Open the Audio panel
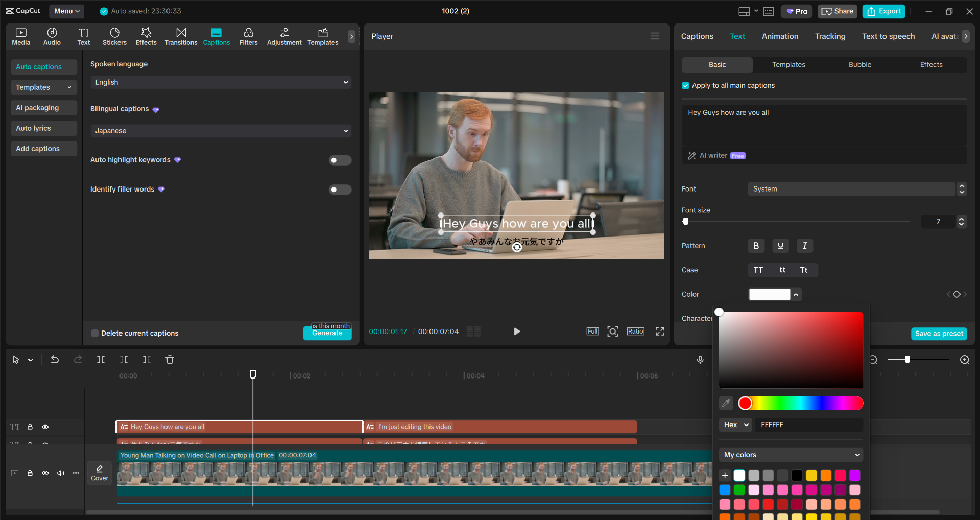 tap(52, 36)
